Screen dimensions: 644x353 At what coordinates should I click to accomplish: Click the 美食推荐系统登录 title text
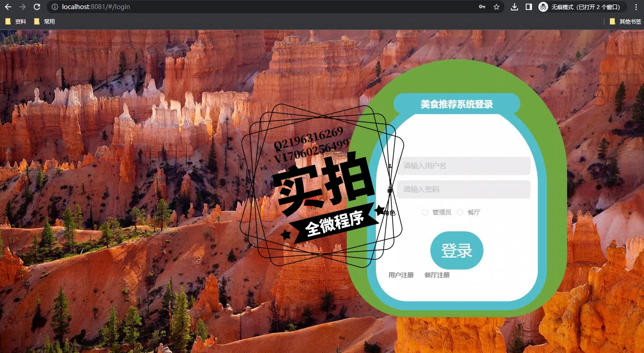457,104
